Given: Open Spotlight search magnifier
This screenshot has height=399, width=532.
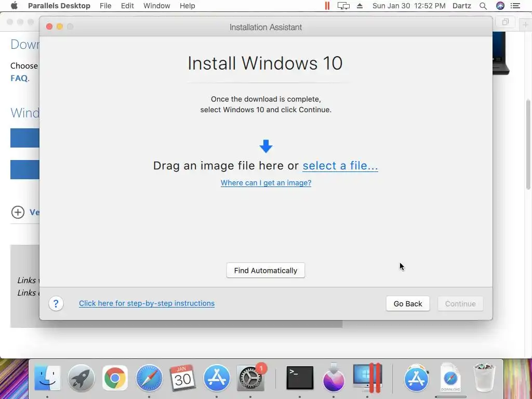Looking at the screenshot, I should (483, 6).
